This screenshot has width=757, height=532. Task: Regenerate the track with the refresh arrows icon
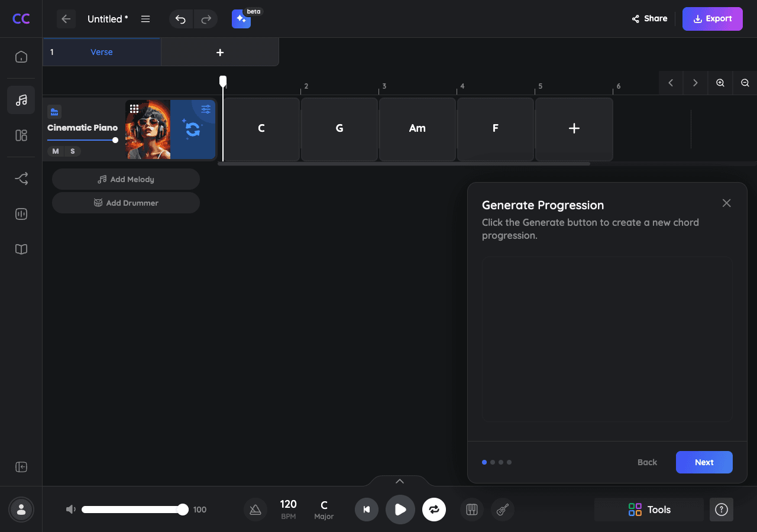click(x=193, y=128)
